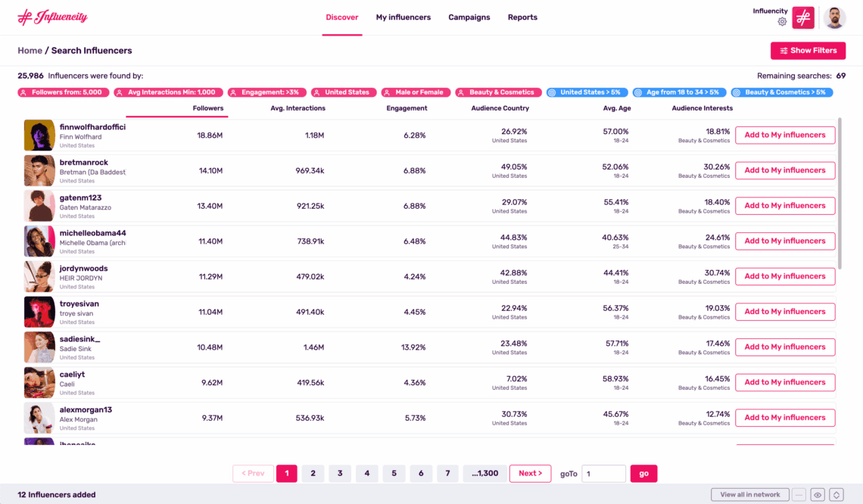Click the eye icon in the bottom bar

818,494
